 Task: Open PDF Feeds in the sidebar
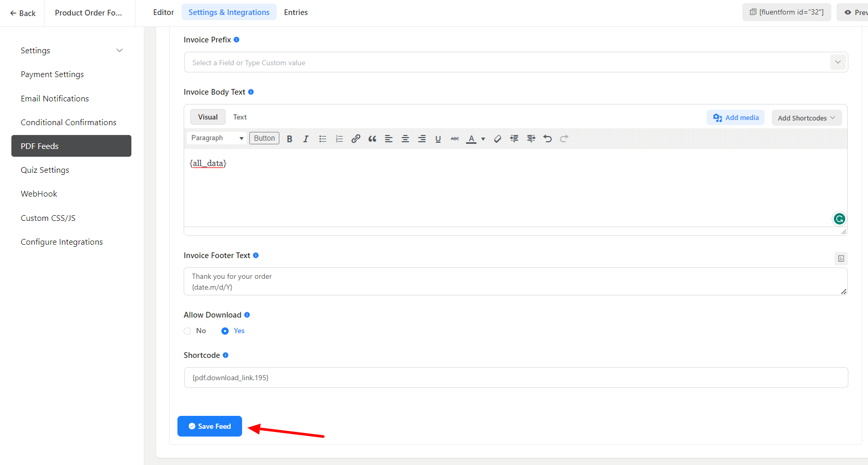tap(71, 146)
